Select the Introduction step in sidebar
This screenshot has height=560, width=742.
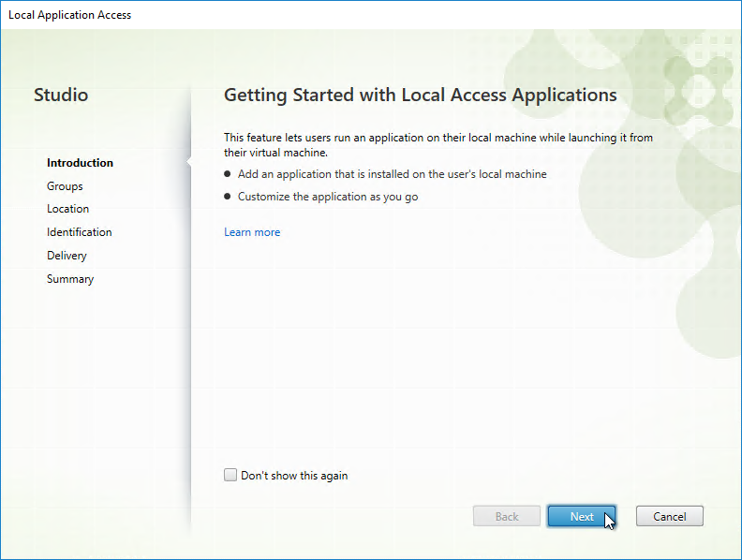click(x=80, y=163)
